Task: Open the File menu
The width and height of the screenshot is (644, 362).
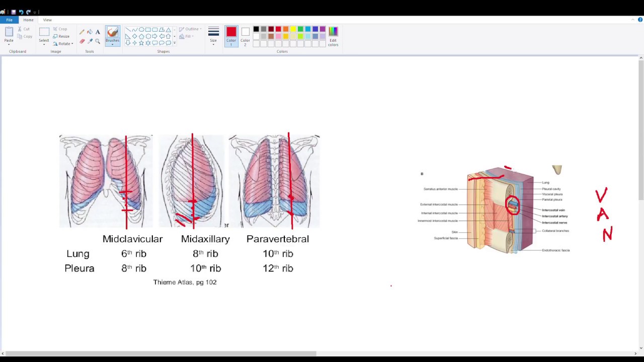Action: click(x=9, y=20)
